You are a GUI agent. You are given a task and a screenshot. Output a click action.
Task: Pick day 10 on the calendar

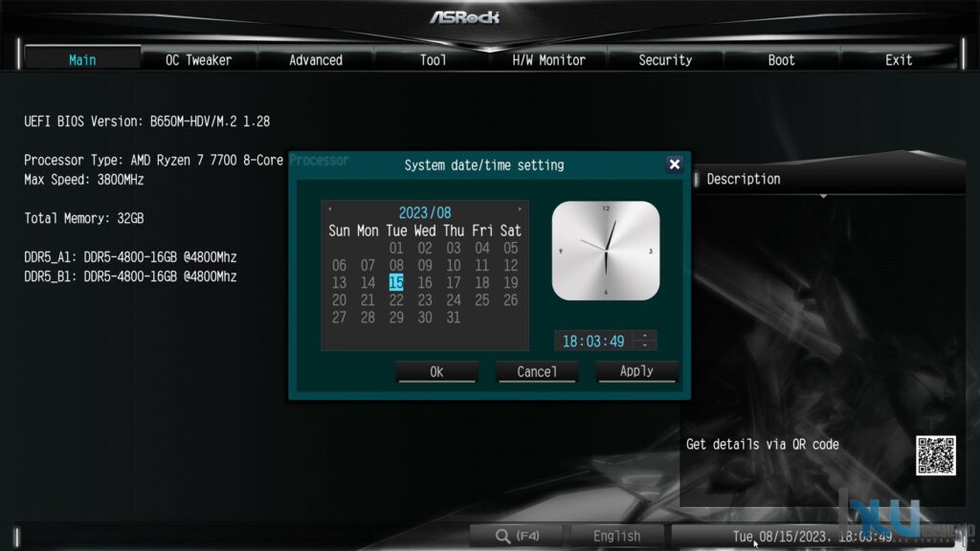[454, 266]
